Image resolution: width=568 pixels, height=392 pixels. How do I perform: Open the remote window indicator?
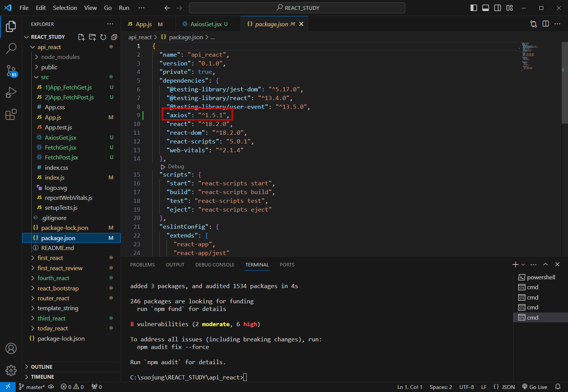click(x=8, y=387)
